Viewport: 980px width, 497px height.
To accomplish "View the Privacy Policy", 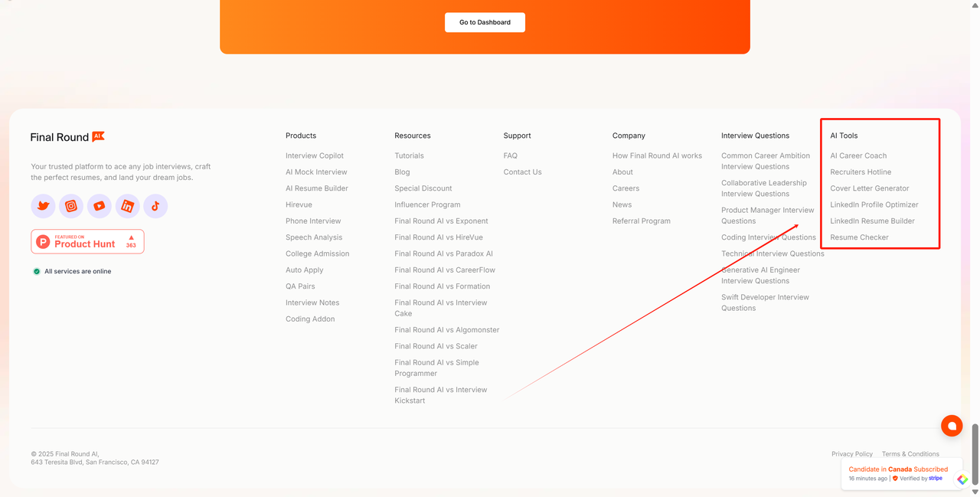I will [x=851, y=454].
